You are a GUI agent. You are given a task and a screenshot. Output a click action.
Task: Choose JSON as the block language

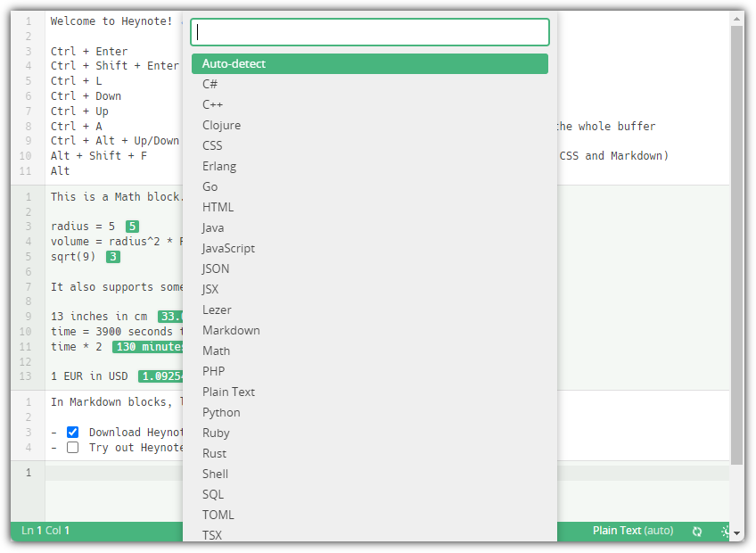point(370,268)
